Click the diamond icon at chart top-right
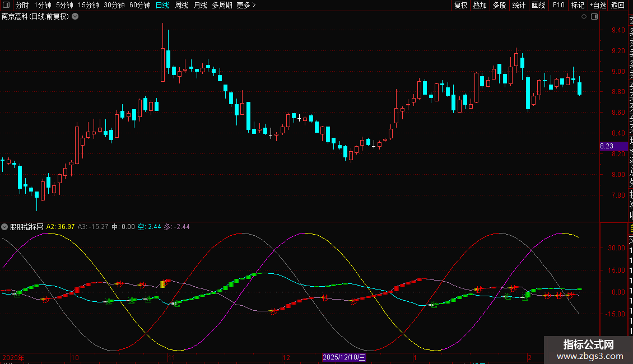Image resolution: width=633 pixels, height=364 pixels. pos(584,17)
